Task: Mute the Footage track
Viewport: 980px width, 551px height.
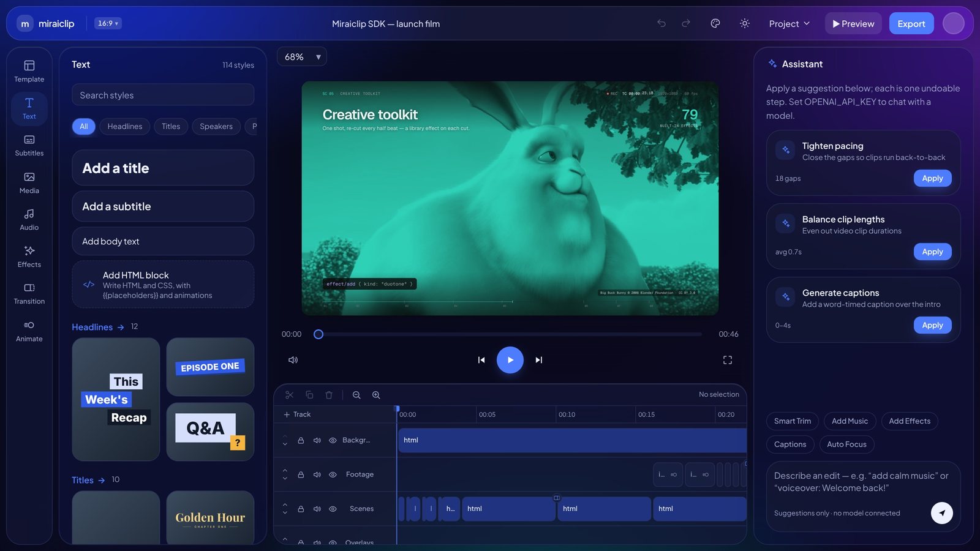Action: (x=317, y=474)
